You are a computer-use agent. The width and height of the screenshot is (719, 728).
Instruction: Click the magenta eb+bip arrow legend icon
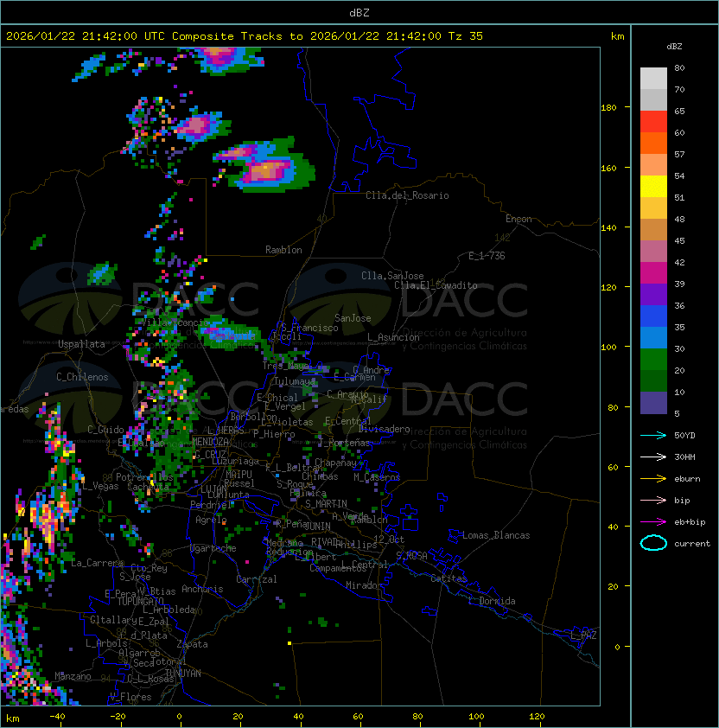tap(653, 522)
